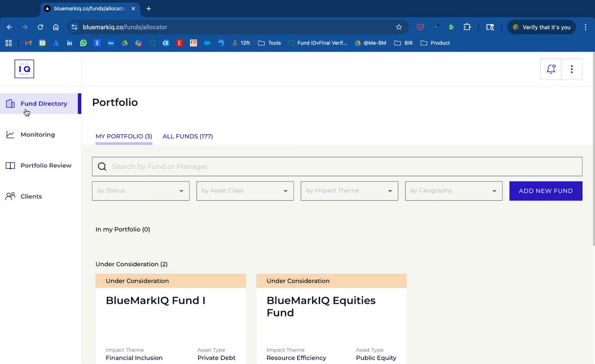Click Verify that it's you button
This screenshot has width=595, height=364.
(x=542, y=27)
